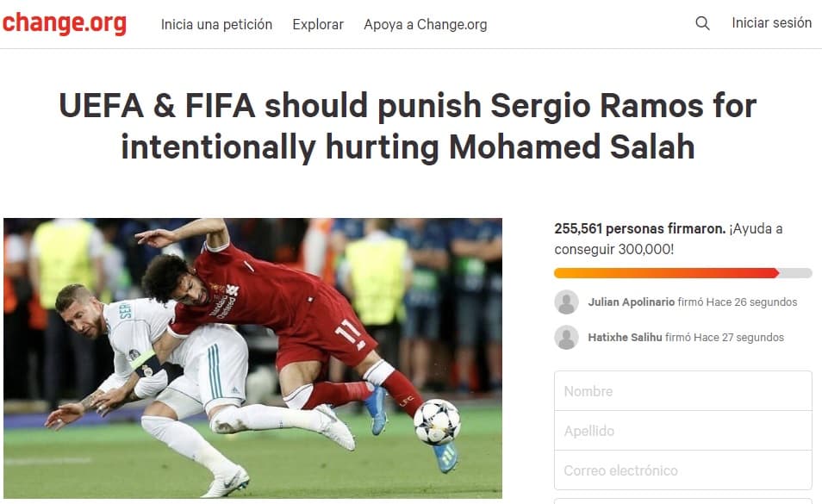Screen dimensions: 822x504
Task: Open the Inicia una petición menu item
Action: pyautogui.click(x=216, y=25)
